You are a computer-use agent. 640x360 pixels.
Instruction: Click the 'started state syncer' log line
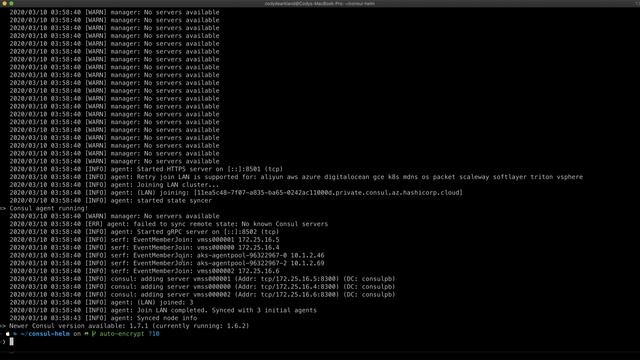pyautogui.click(x=111, y=200)
